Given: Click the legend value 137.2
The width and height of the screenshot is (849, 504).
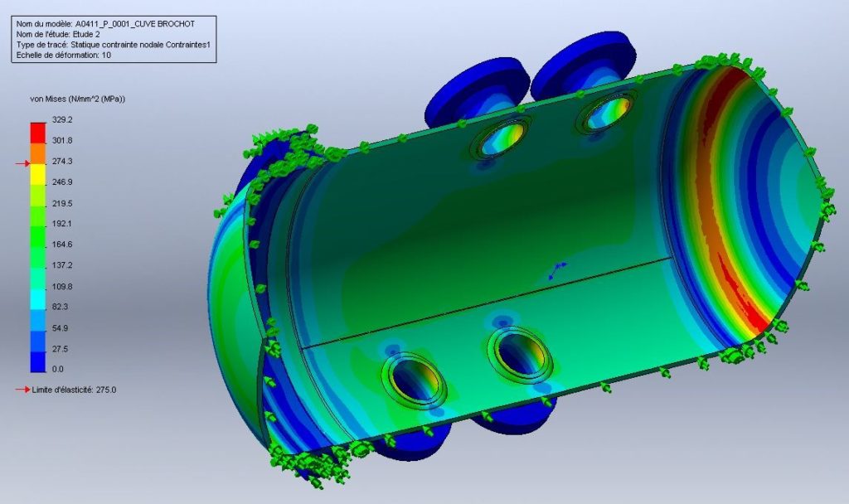Looking at the screenshot, I should point(62,265).
